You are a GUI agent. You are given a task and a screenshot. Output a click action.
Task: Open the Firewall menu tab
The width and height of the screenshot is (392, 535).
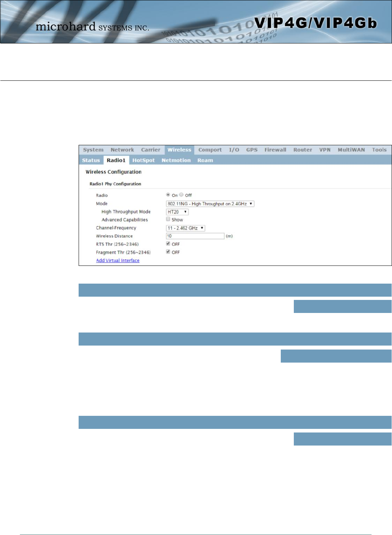click(x=275, y=150)
